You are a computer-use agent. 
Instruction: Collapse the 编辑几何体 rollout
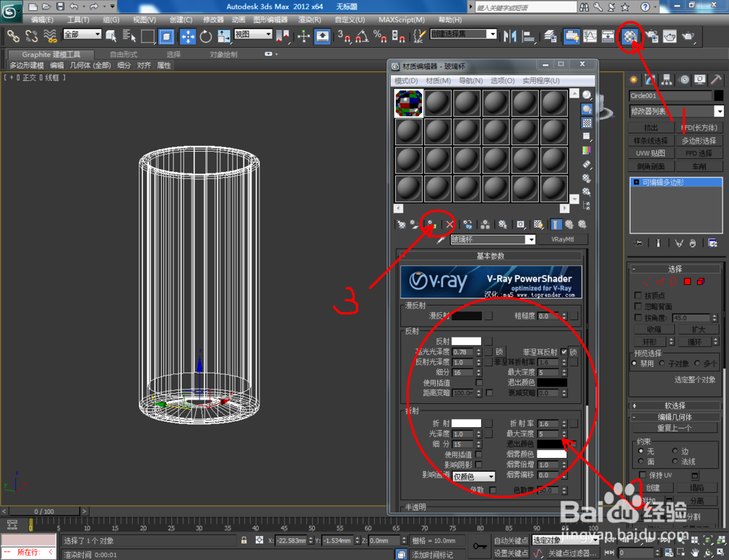point(674,417)
